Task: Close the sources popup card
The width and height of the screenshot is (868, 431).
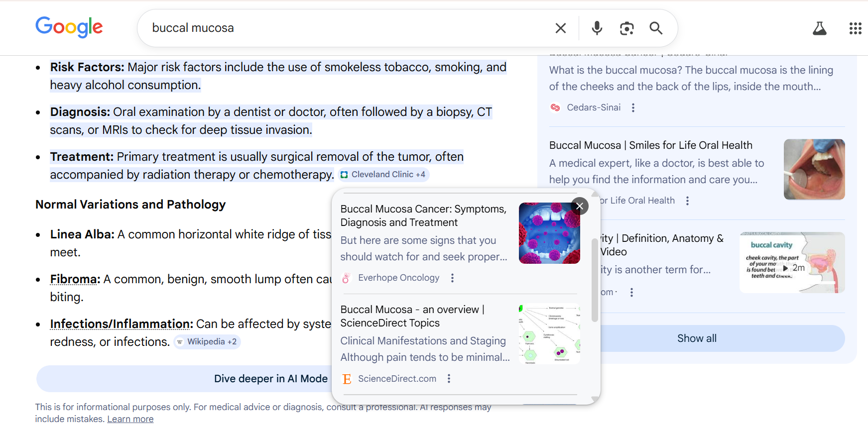Action: point(580,206)
